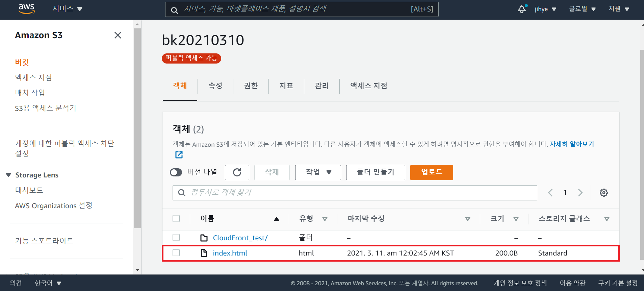This screenshot has width=644, height=291.
Task: Click the 의견 feedback link
Action: [16, 283]
